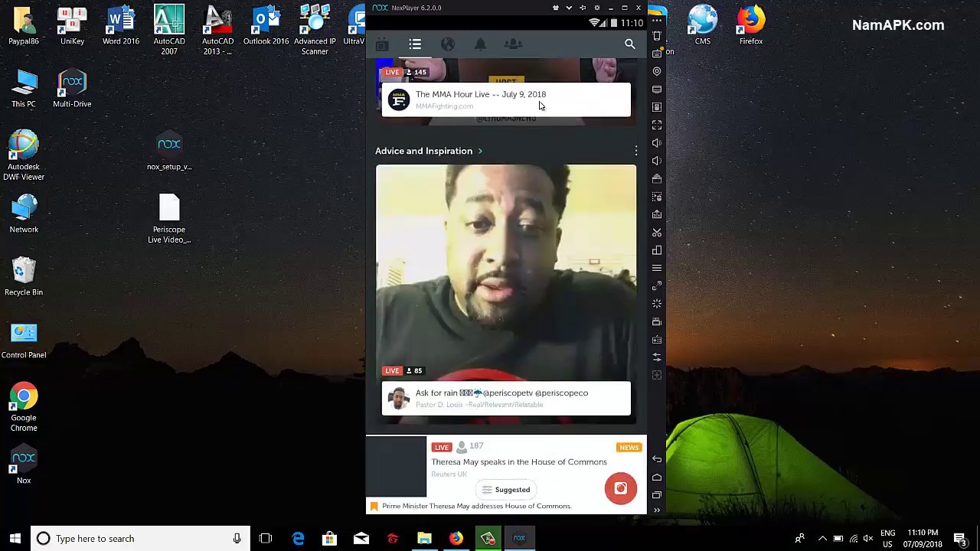Play the Ask for rain live video thumbnail
Viewport: 980px width, 551px height.
[x=506, y=272]
